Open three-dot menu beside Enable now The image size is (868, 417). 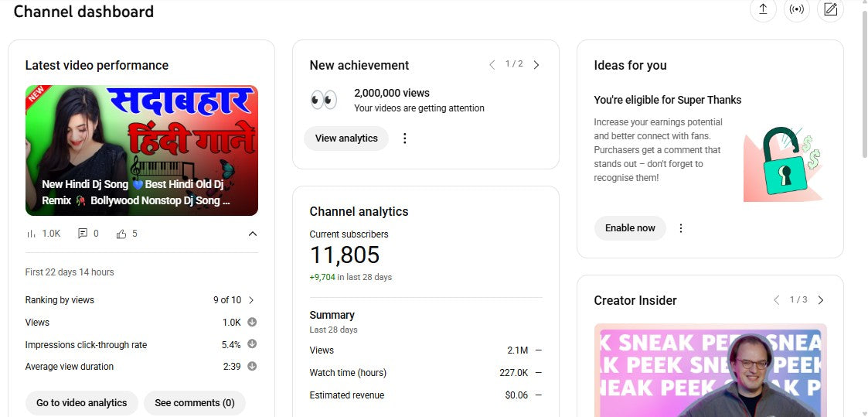tap(681, 228)
